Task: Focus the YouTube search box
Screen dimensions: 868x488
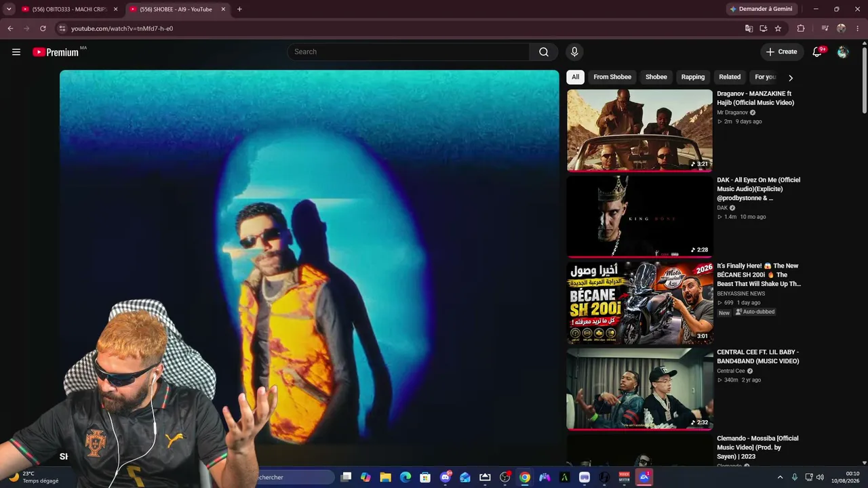Action: point(408,52)
